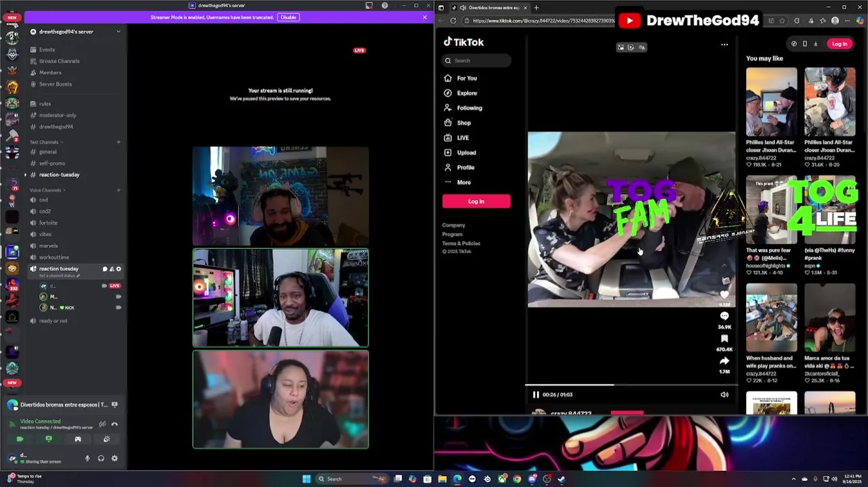Join the marvels voice channel
Viewport: 868px width, 487px height.
pyautogui.click(x=48, y=246)
